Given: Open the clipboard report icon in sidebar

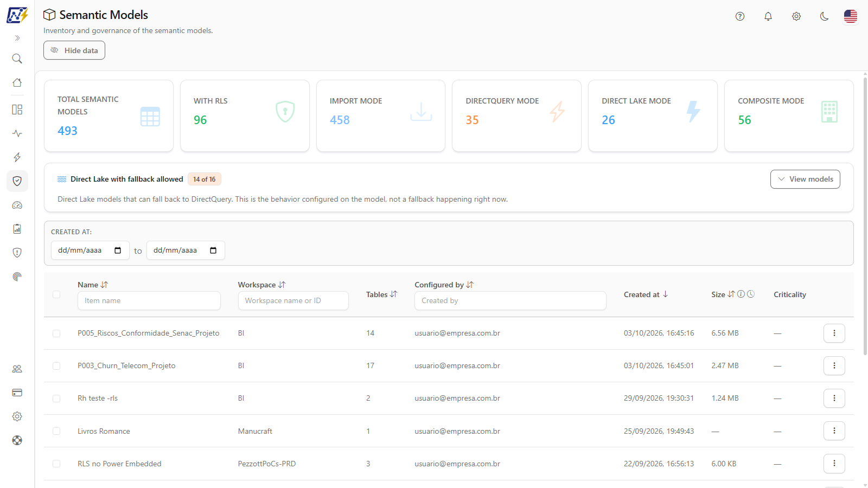Looking at the screenshot, I should [x=17, y=229].
